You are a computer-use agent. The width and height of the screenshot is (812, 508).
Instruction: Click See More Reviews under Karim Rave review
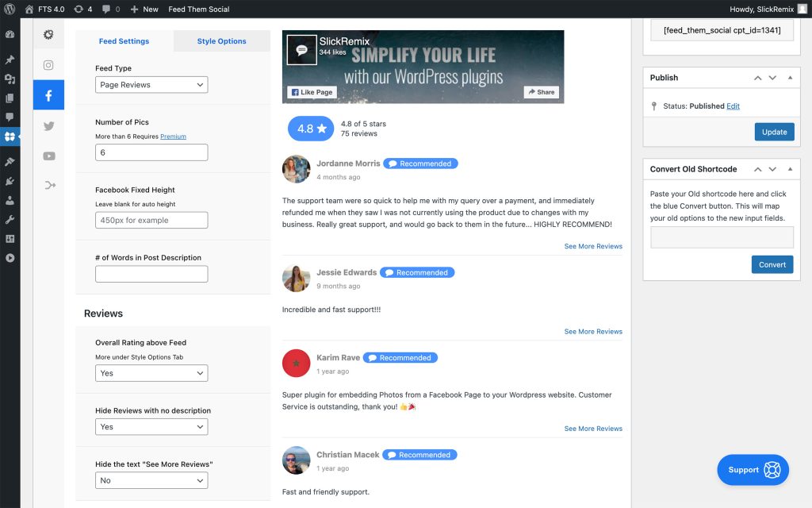pos(593,429)
